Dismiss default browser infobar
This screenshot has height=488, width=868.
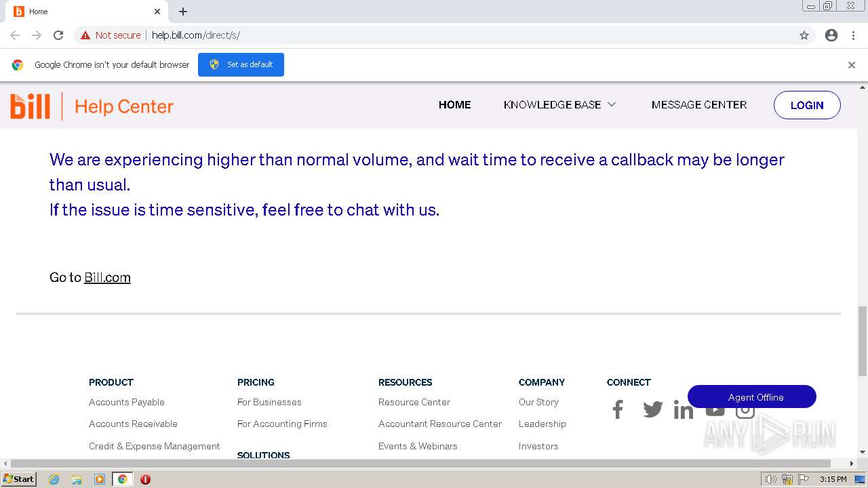click(852, 65)
